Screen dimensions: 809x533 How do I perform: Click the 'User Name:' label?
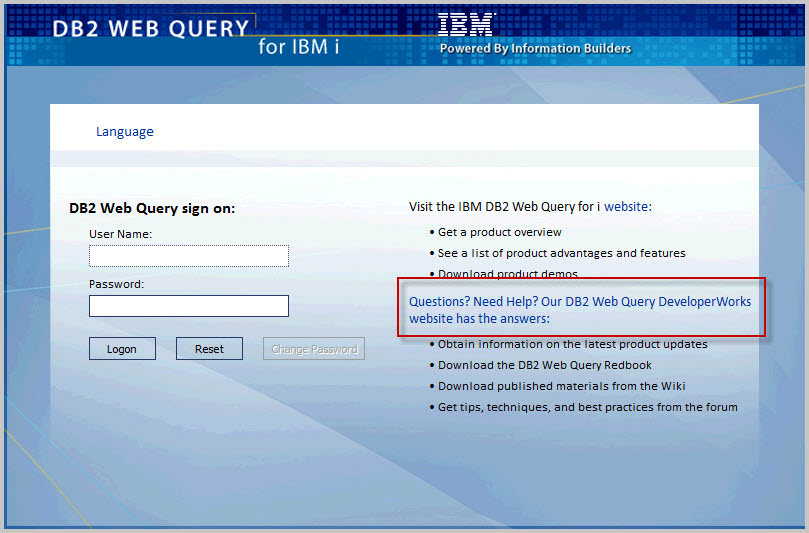click(120, 234)
